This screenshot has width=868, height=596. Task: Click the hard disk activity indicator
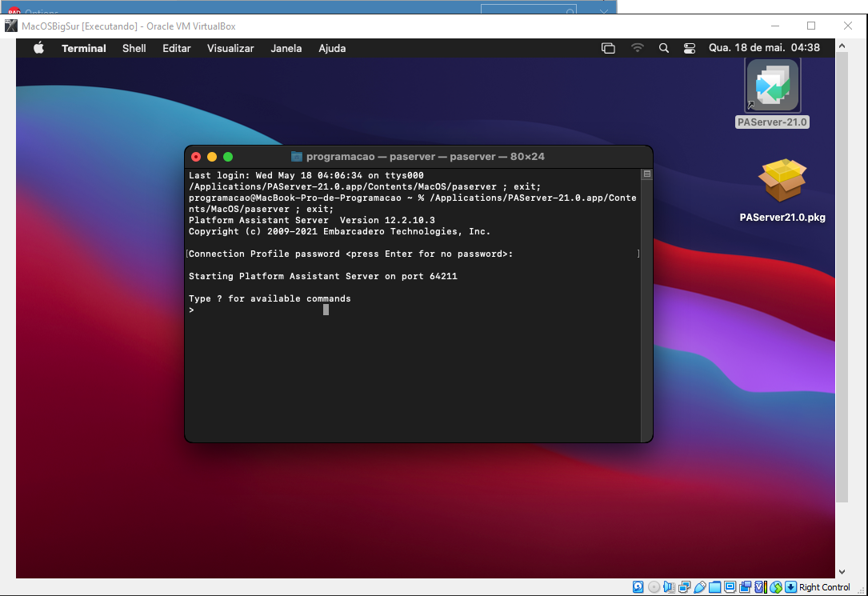tap(638, 587)
